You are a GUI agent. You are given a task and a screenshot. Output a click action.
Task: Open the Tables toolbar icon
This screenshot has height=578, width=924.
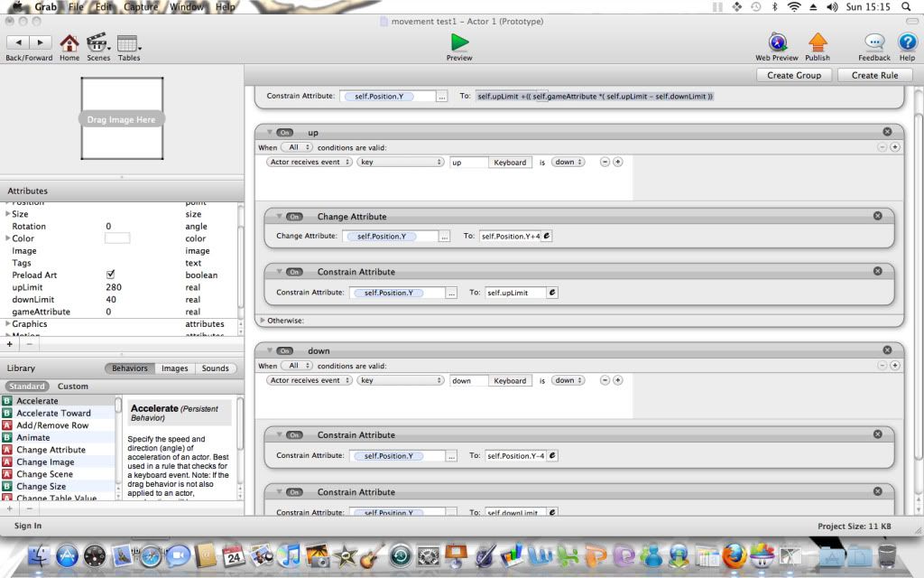point(128,42)
